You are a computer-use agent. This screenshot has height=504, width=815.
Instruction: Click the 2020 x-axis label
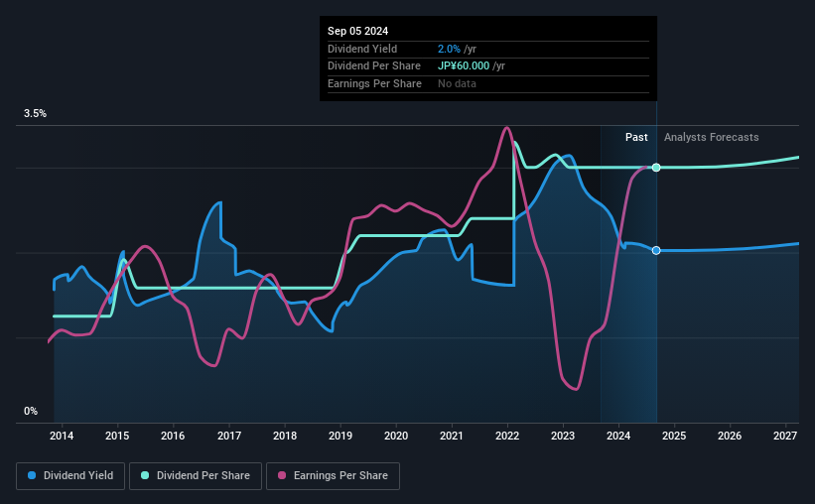click(x=396, y=436)
